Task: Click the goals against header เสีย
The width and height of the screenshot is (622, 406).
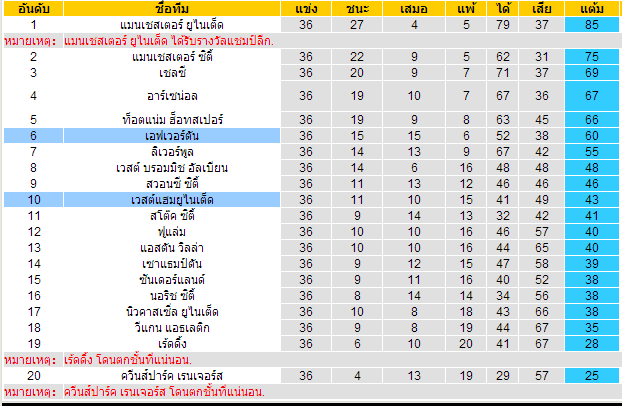Action: click(541, 9)
